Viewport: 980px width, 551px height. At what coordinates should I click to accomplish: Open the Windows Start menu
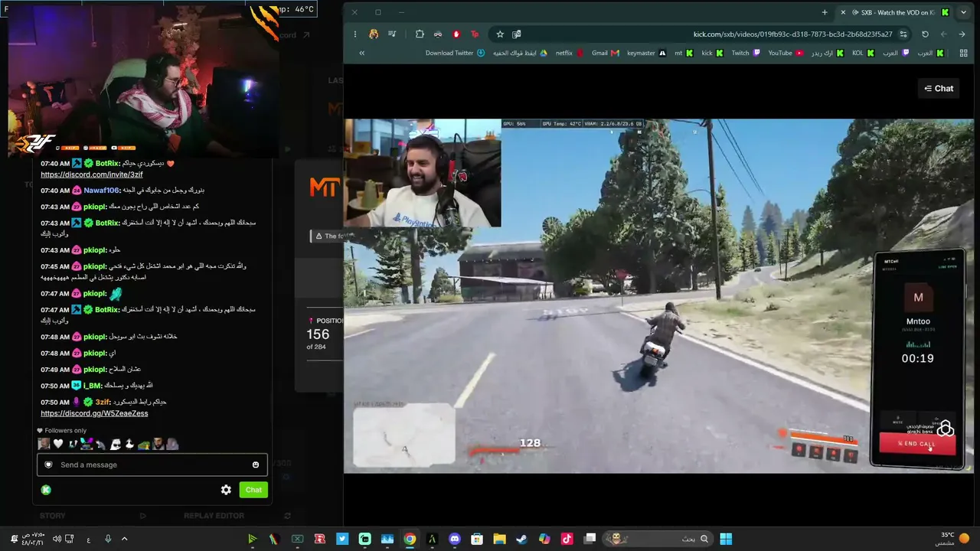coord(725,539)
